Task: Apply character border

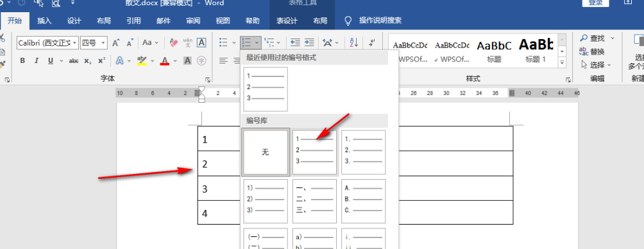Action: [201, 42]
